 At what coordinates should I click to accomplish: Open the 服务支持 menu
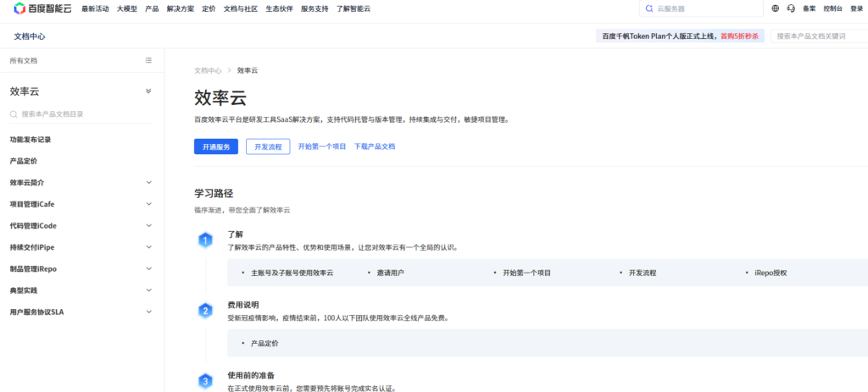pos(314,8)
